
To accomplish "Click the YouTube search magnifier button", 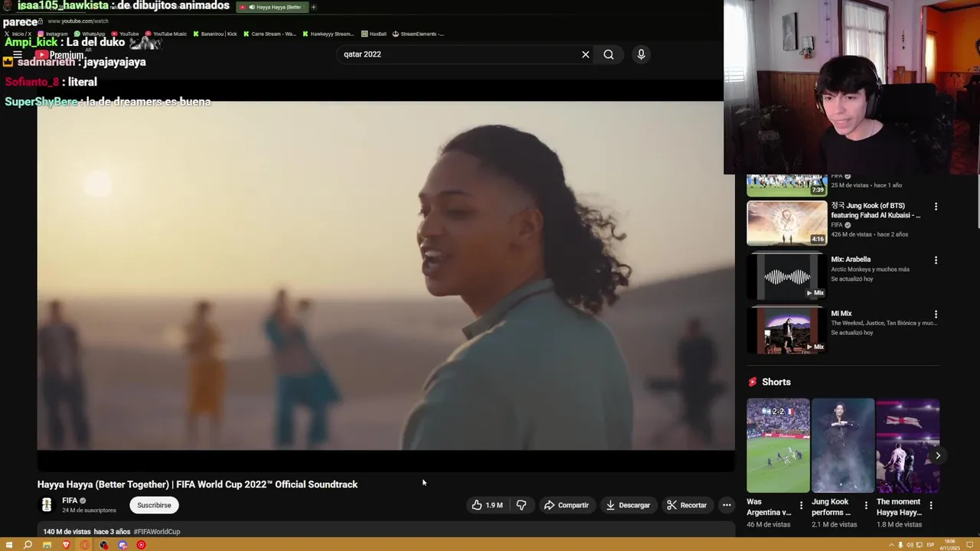I will (x=609, y=54).
